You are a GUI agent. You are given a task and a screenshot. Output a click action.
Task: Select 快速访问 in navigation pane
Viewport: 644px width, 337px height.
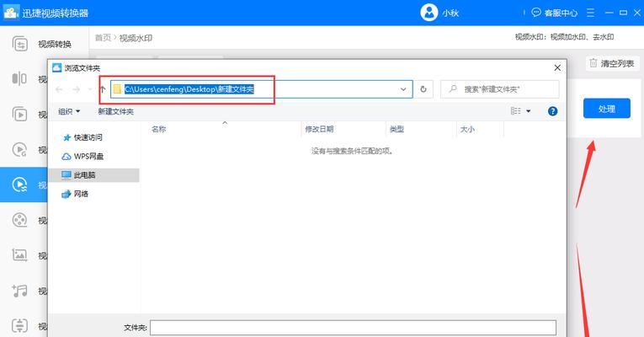(82, 137)
